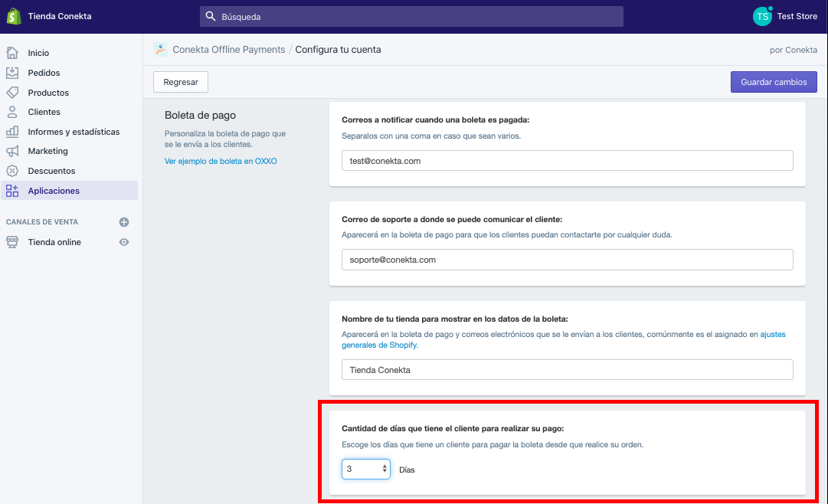
Task: Open Pedidos in sidebar
Action: (x=44, y=73)
